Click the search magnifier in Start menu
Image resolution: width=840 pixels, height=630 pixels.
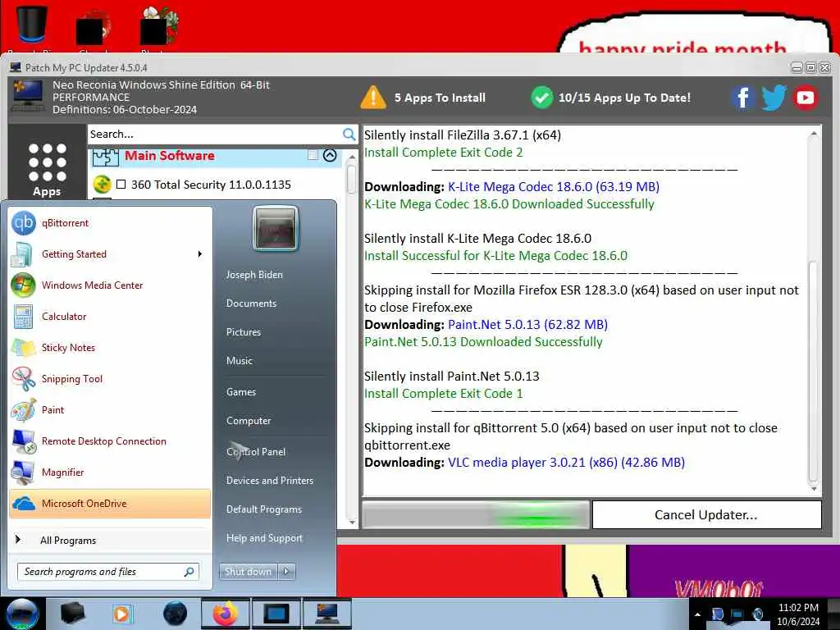point(189,572)
